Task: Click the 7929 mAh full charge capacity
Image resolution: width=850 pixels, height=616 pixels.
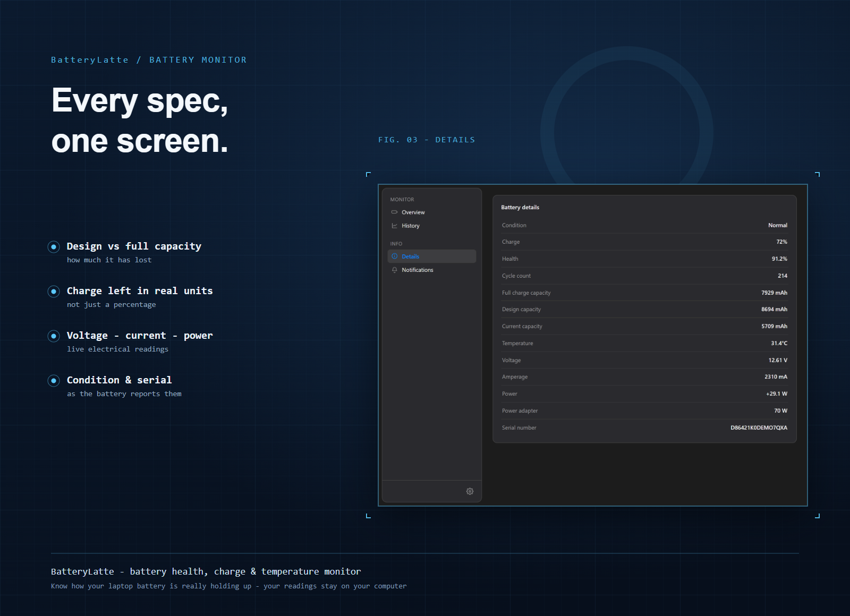Action: pyautogui.click(x=774, y=293)
